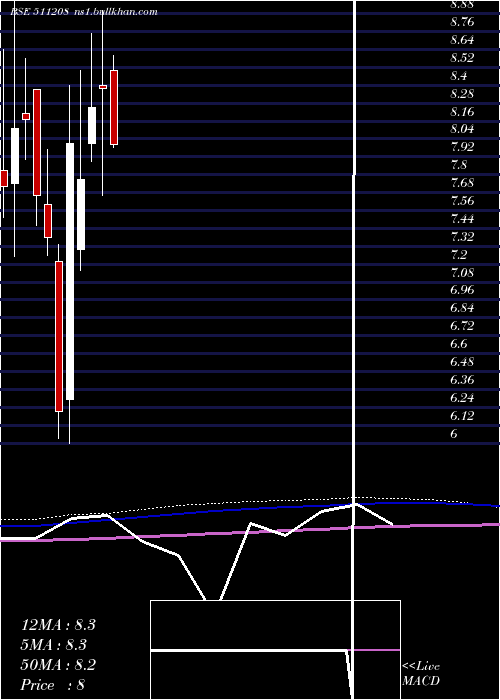The image size is (500, 700).
Task: Click the 6.84 price axis label
Action: coord(462,308)
